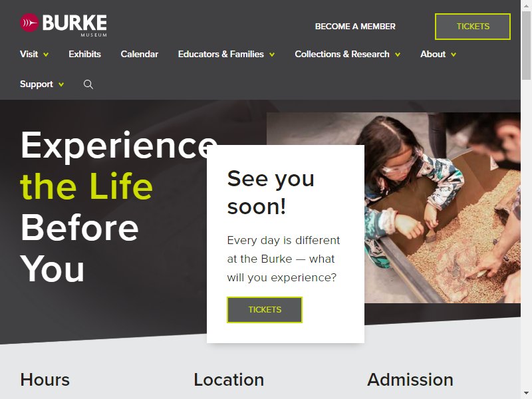Viewport: 532px width, 399px height.
Task: Click the Educators & Families menu label
Action: [221, 55]
